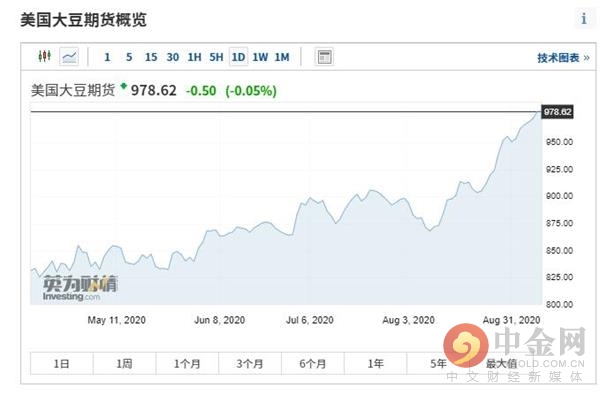Select the 5 minute interval

tap(129, 57)
